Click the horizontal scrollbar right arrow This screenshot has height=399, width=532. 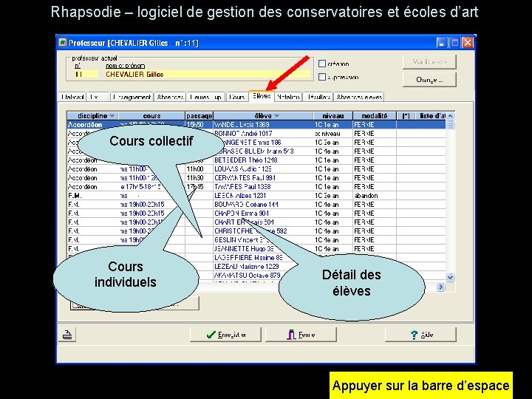tap(440, 287)
